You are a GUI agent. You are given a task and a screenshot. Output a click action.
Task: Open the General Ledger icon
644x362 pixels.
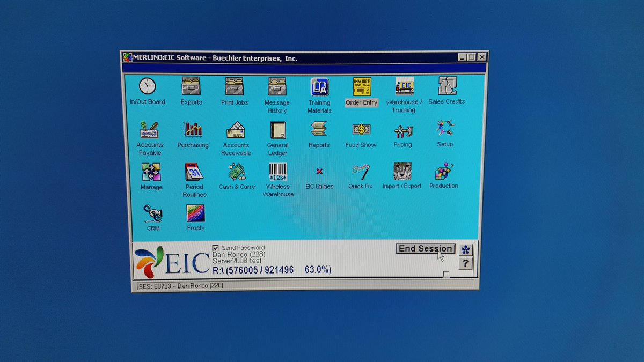pyautogui.click(x=277, y=130)
